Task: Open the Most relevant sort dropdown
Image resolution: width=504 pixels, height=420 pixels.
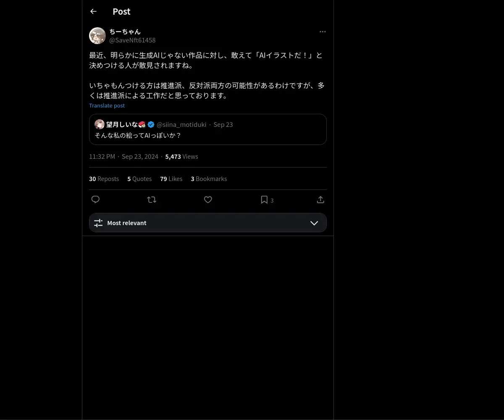Action: pos(208,223)
